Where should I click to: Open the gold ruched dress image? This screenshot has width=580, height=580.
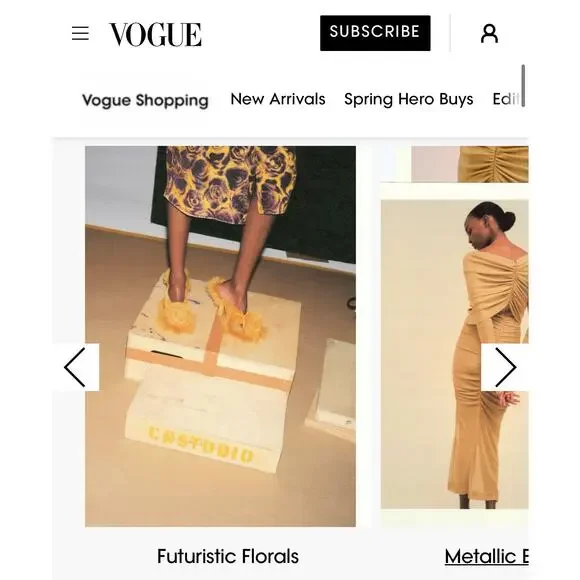(455, 354)
